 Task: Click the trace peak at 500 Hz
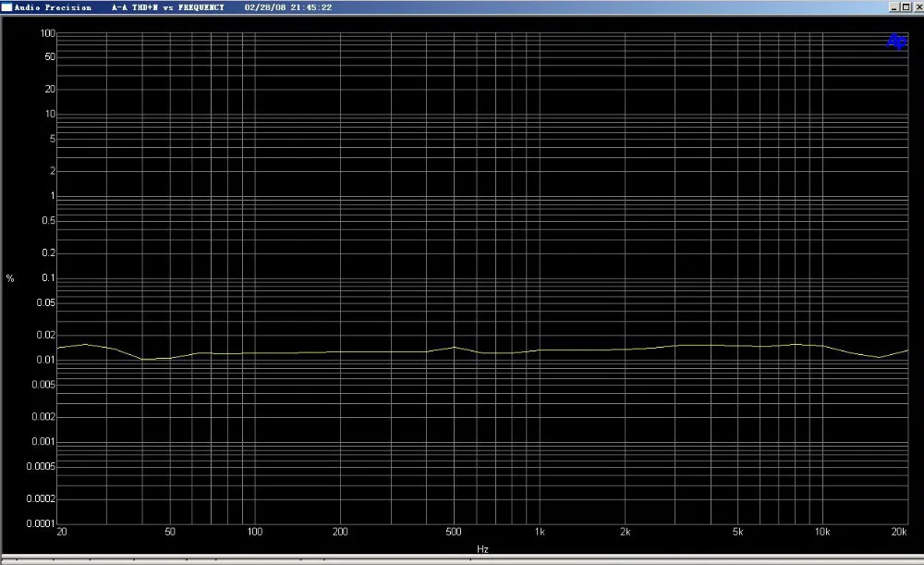coord(454,348)
